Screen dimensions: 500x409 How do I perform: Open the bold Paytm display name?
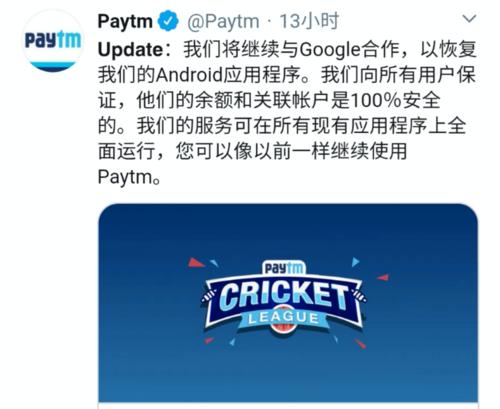point(125,22)
